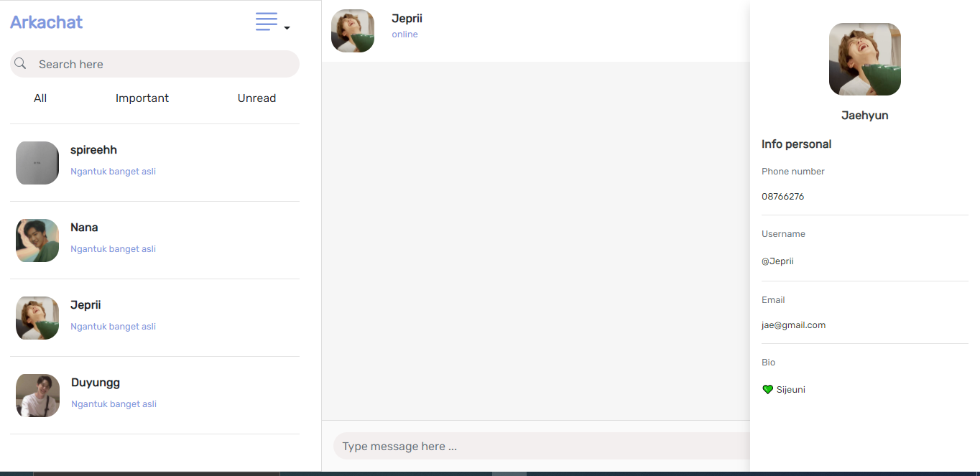Click Jaehyun's photo in the info panel
This screenshot has height=476, width=980.
864,59
